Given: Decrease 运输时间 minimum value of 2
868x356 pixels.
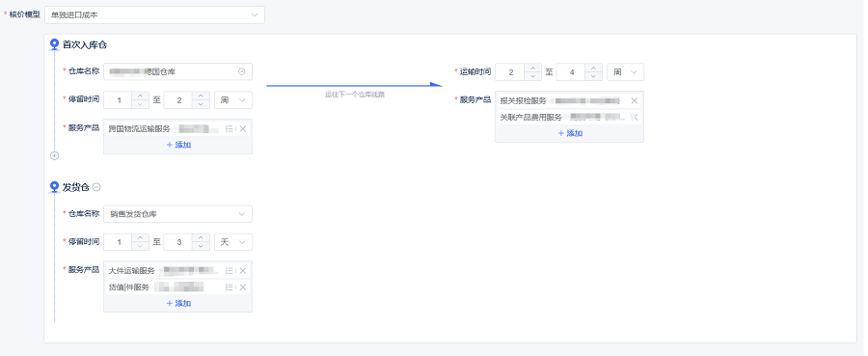Looking at the screenshot, I should pyautogui.click(x=532, y=76).
